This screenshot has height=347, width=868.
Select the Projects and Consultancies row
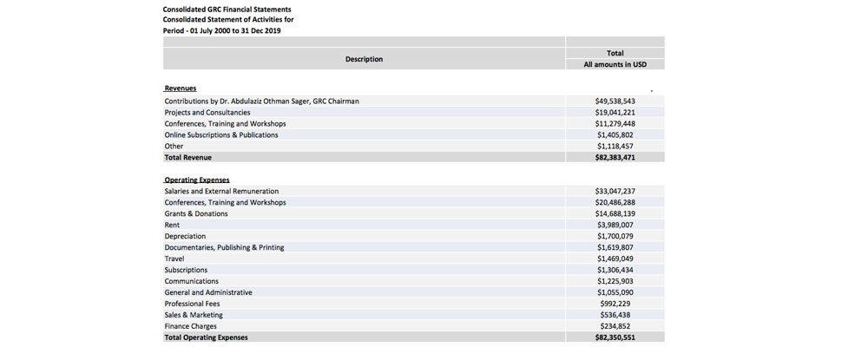click(207, 113)
